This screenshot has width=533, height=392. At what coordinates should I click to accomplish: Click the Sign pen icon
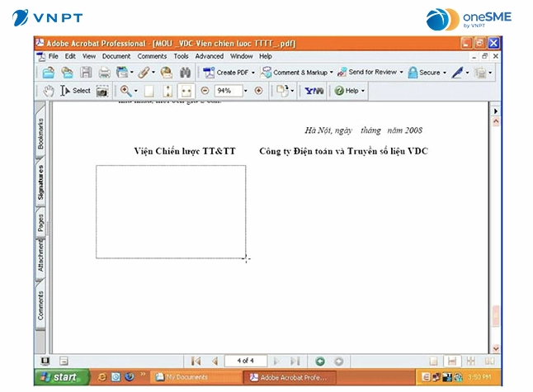(457, 72)
